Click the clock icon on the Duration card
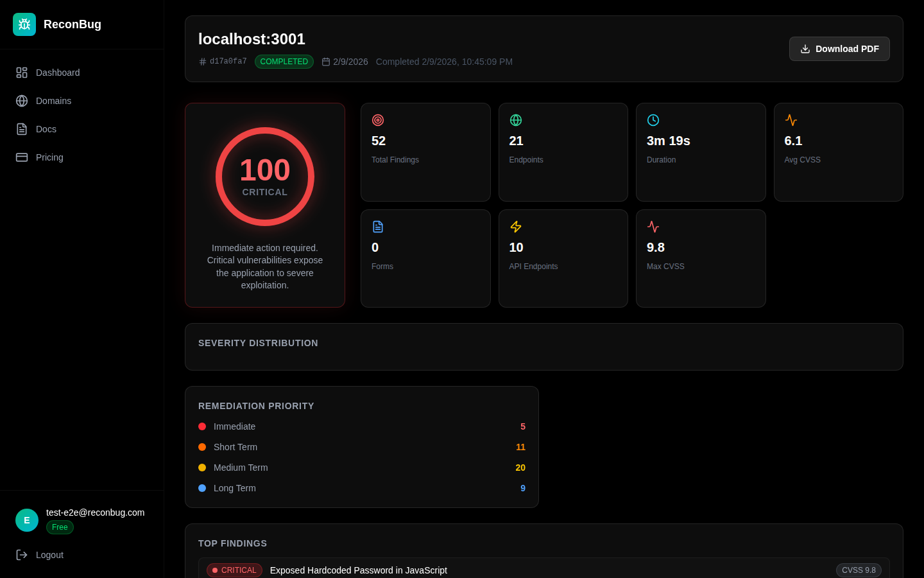924x578 pixels. 653,119
